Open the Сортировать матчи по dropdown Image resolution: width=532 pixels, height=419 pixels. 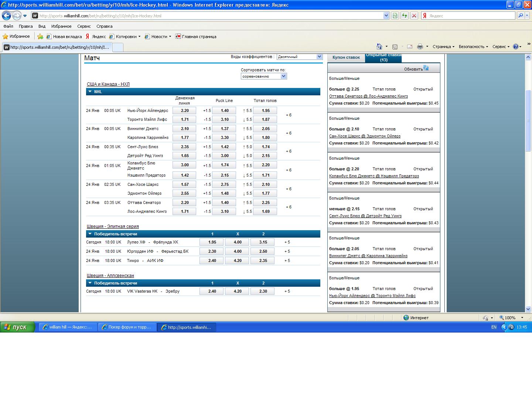283,76
